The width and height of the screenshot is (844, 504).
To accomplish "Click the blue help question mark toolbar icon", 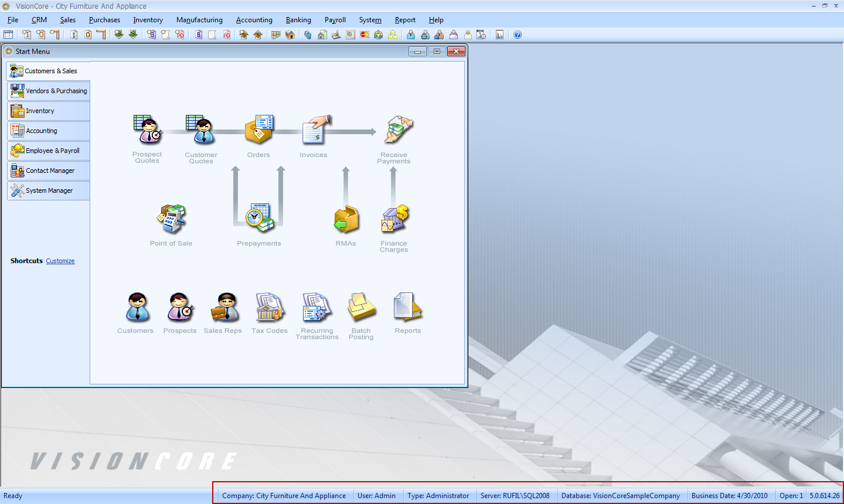I will [x=518, y=35].
